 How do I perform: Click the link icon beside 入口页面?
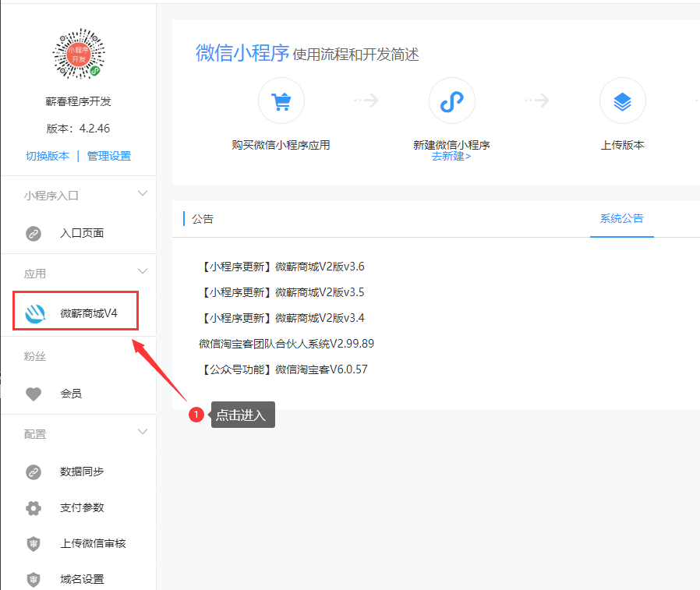tap(34, 233)
